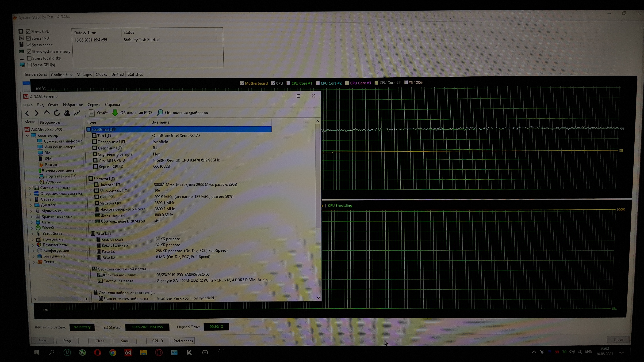The image size is (644, 362).
Task: Show hidden system tray icons
Action: [534, 352]
